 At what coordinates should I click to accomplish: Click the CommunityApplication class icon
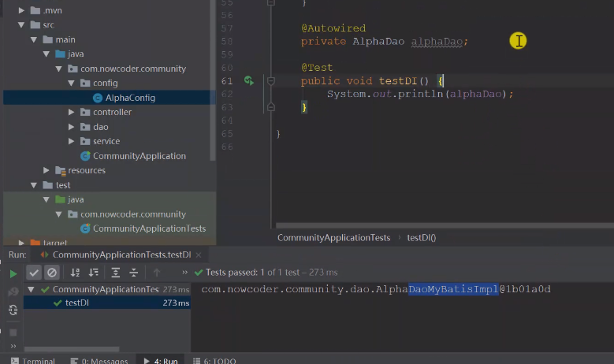click(x=85, y=156)
